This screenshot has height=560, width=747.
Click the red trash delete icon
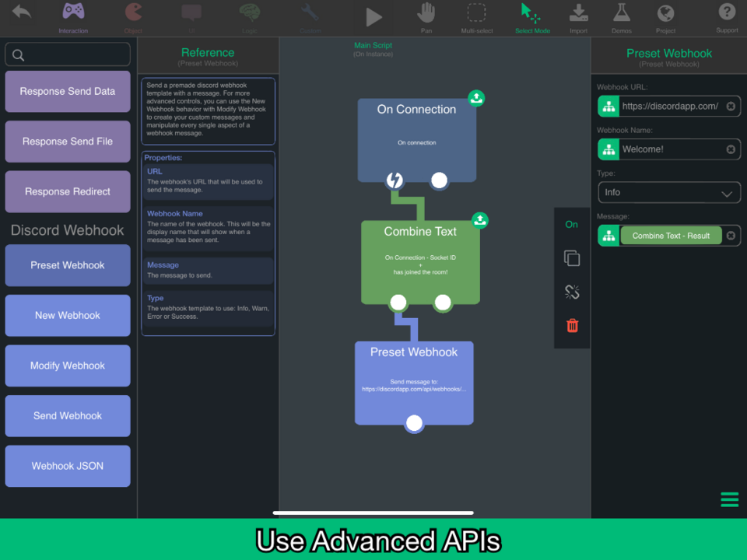tap(572, 326)
